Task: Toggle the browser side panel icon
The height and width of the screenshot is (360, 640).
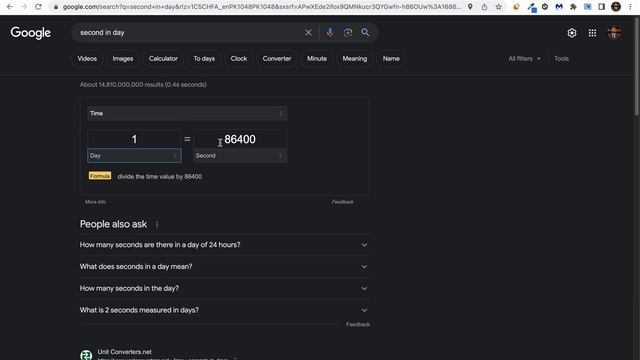Action: [601, 7]
